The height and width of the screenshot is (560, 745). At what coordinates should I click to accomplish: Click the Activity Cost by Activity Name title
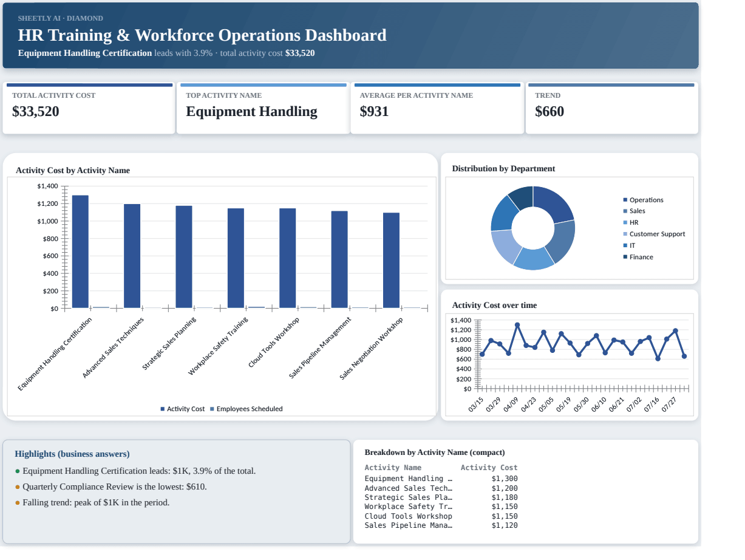tap(73, 170)
